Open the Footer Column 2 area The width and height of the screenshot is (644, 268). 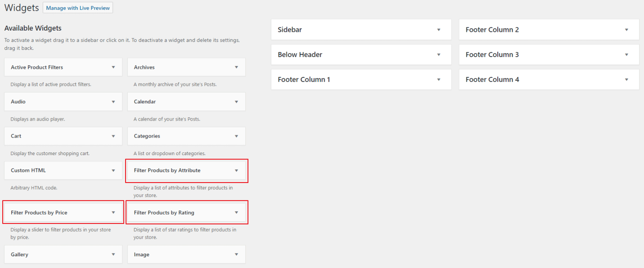(x=548, y=29)
